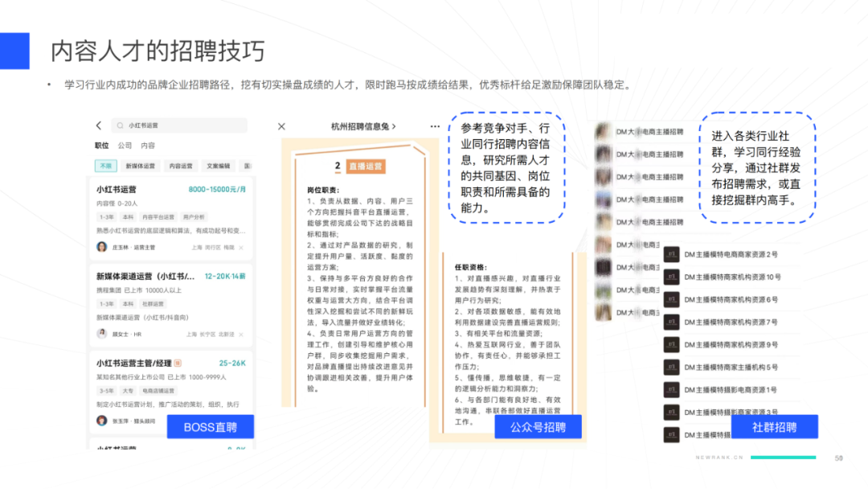The height and width of the screenshot is (489, 868).
Task: Click the 电商店铺运营 tag on third job card
Action: pos(158,391)
